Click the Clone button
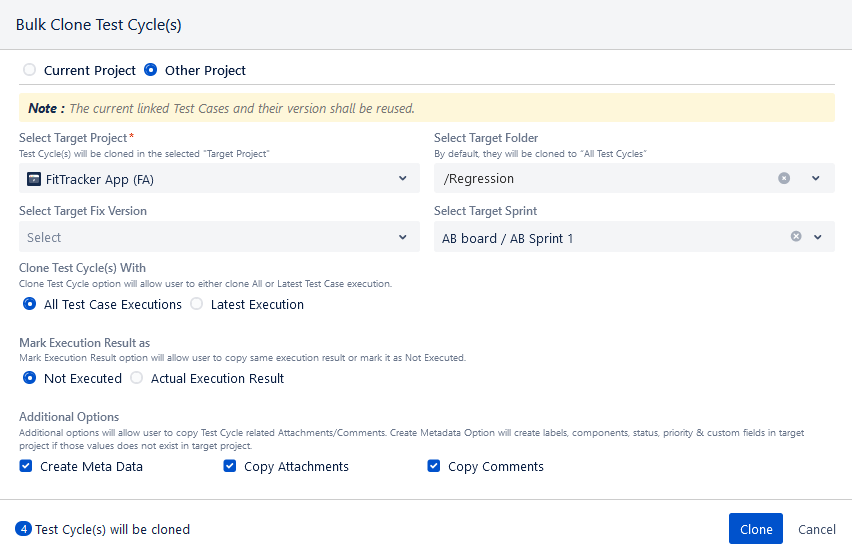The height and width of the screenshot is (553, 852). coord(755,529)
